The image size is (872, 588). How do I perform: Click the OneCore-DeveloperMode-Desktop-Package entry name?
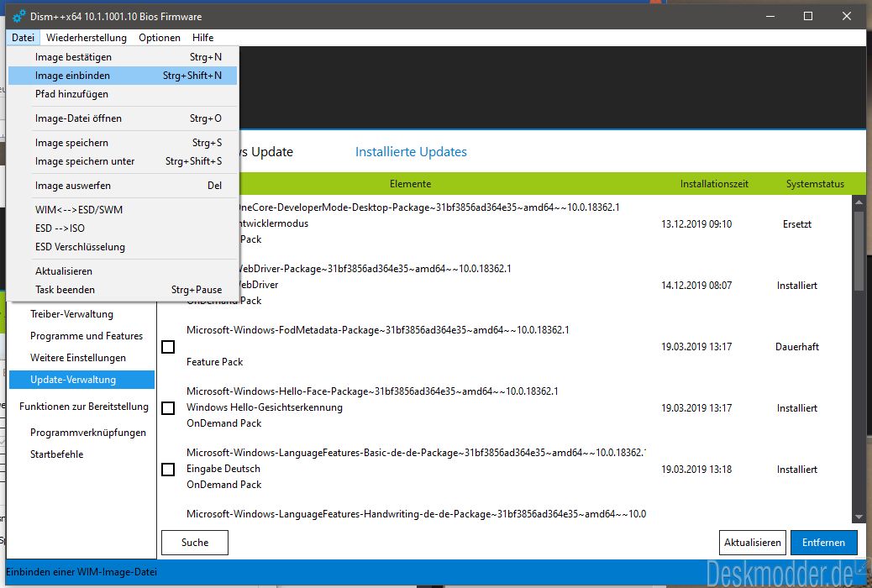pos(429,207)
